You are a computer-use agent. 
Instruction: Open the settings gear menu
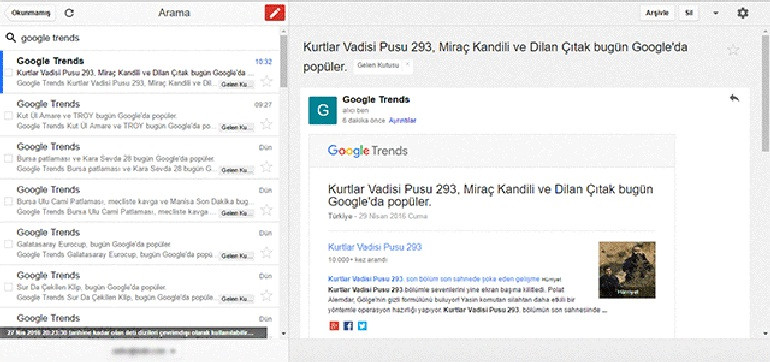[x=743, y=13]
